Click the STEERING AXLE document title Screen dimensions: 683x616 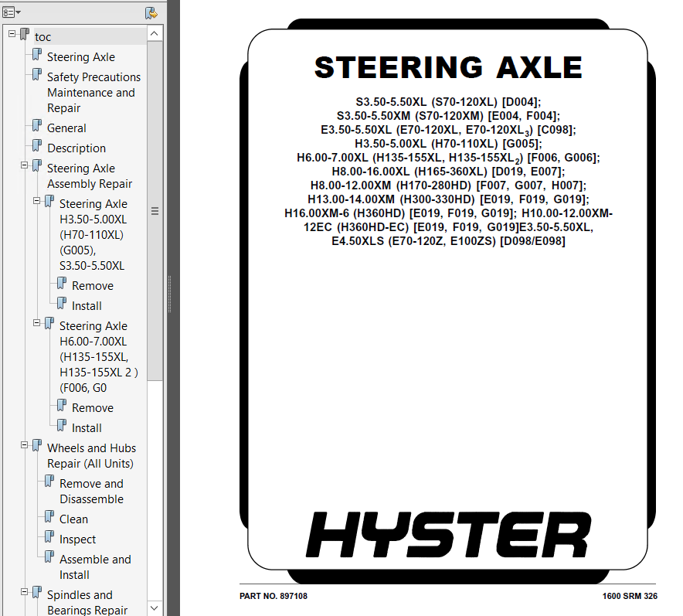click(x=448, y=67)
